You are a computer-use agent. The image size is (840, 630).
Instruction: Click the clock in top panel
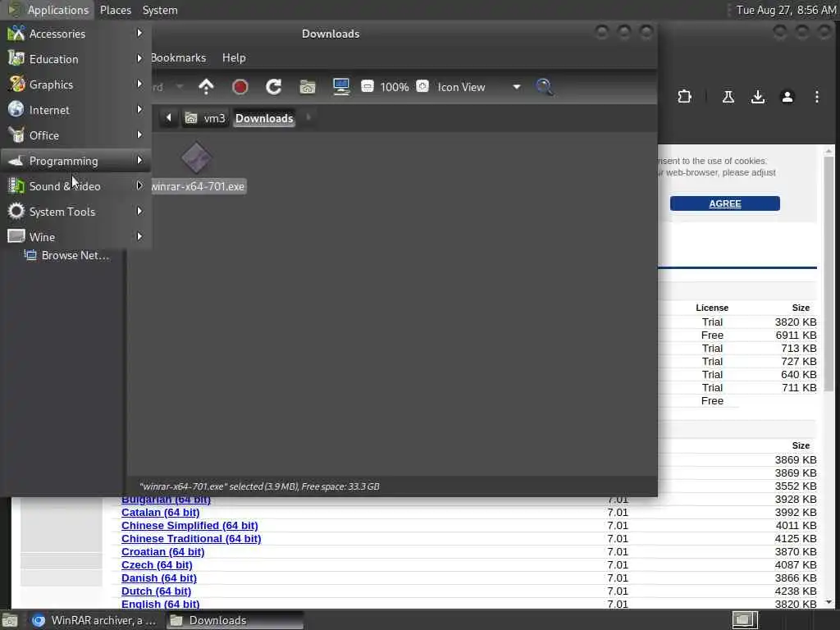click(785, 10)
